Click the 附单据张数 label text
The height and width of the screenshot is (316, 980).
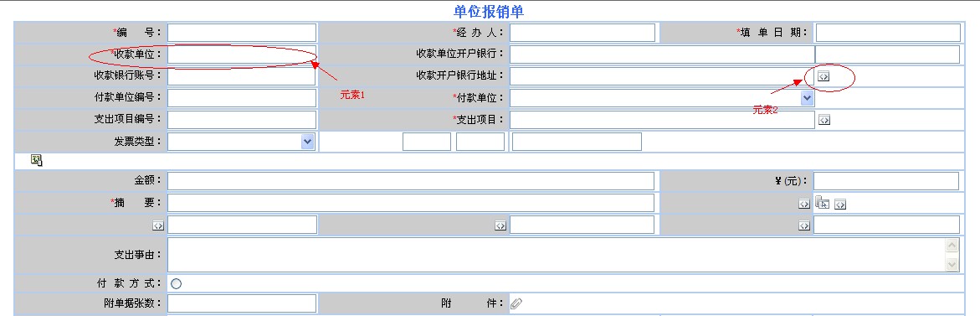pos(133,303)
